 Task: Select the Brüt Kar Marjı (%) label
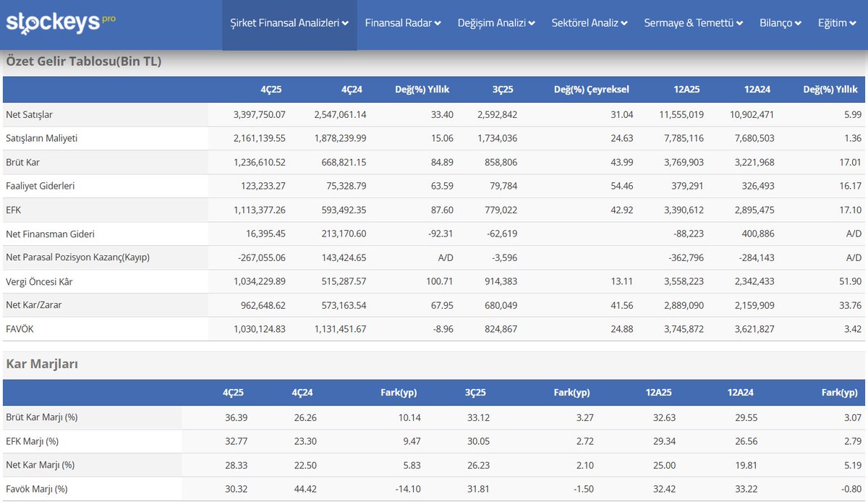pos(41,417)
